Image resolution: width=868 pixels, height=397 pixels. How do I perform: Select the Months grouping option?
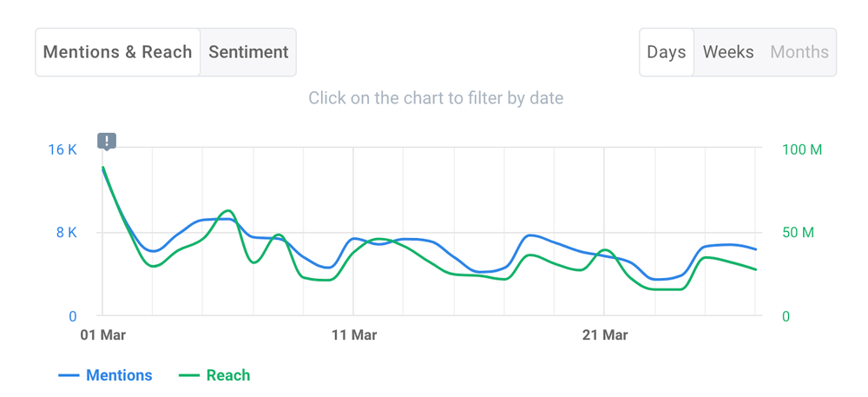(799, 52)
